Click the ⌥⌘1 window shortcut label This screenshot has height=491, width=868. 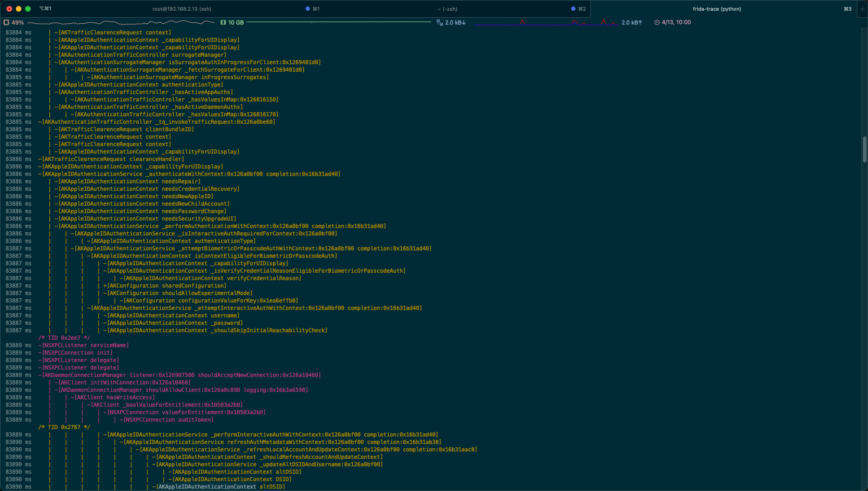pyautogui.click(x=46, y=9)
